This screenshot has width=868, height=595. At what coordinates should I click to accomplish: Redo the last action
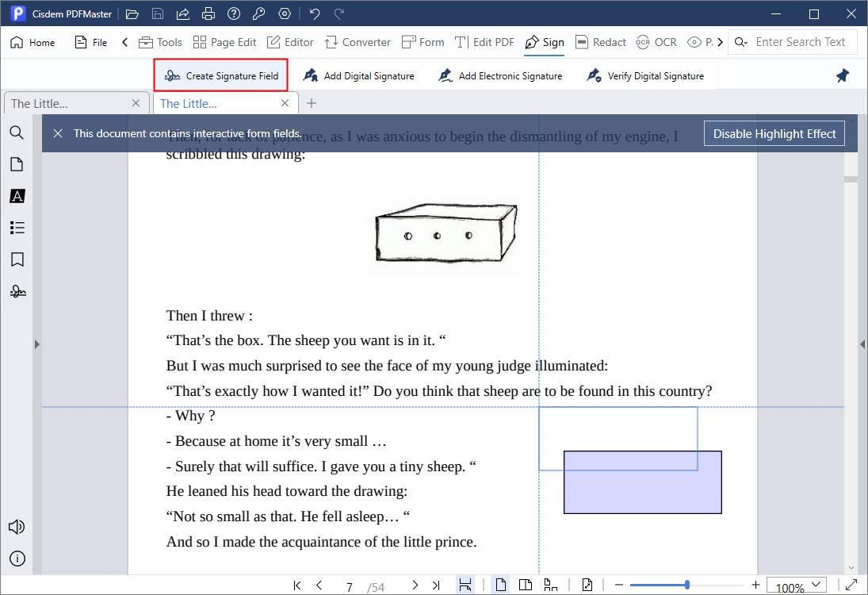339,13
